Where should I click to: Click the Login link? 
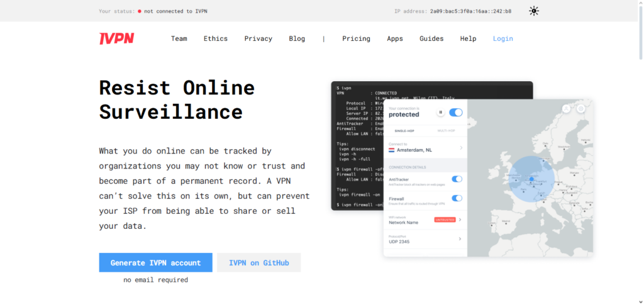click(502, 38)
